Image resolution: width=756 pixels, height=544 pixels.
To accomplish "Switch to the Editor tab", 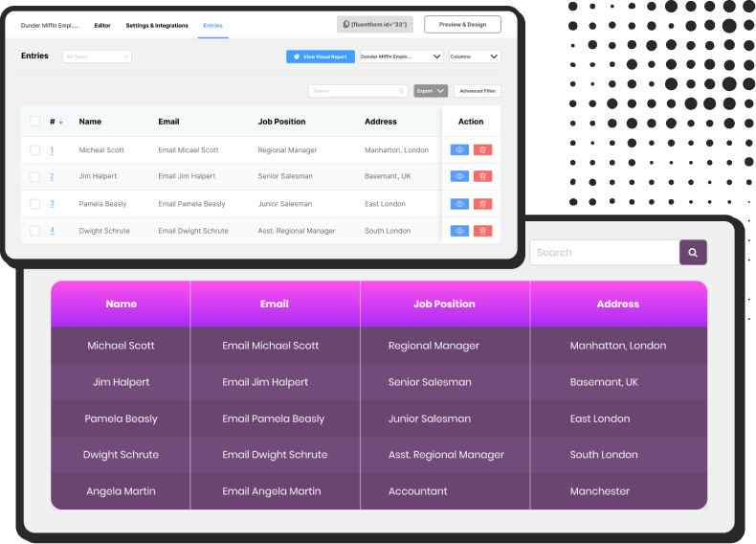I will pyautogui.click(x=102, y=25).
